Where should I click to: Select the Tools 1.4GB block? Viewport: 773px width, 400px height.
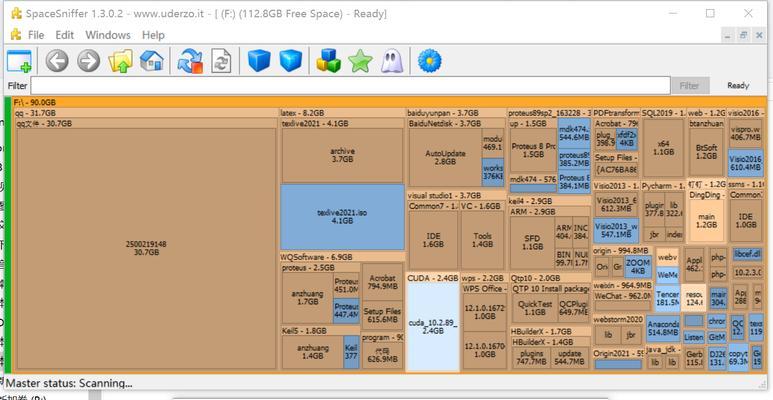click(482, 240)
